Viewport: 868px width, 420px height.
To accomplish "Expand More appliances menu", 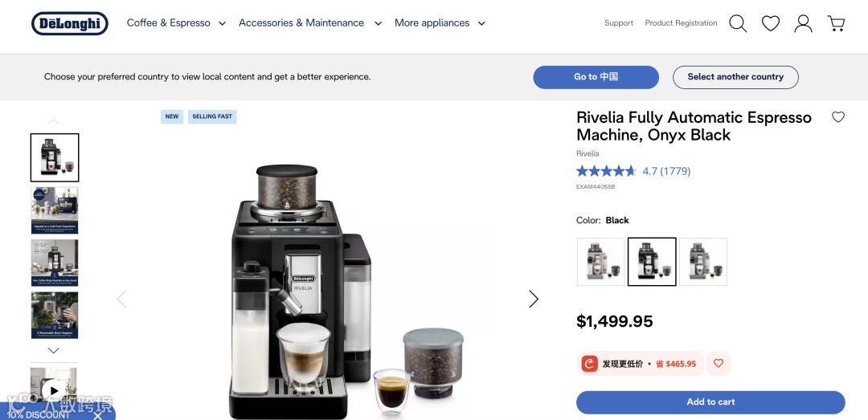I will pos(440,23).
